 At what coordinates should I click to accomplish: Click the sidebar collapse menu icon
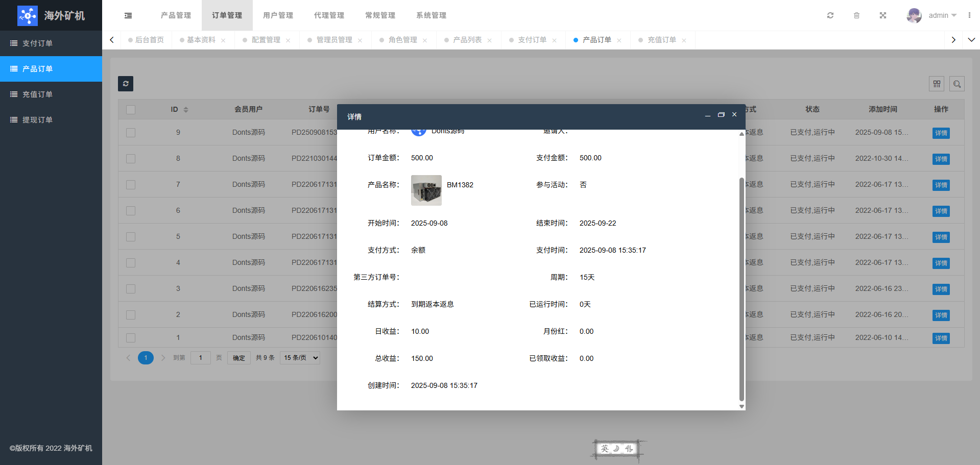[x=128, y=15]
